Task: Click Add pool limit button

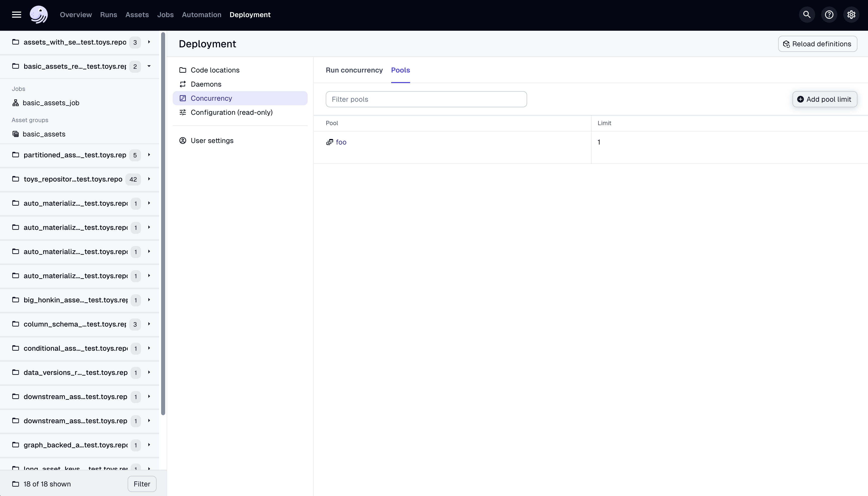Action: tap(824, 99)
